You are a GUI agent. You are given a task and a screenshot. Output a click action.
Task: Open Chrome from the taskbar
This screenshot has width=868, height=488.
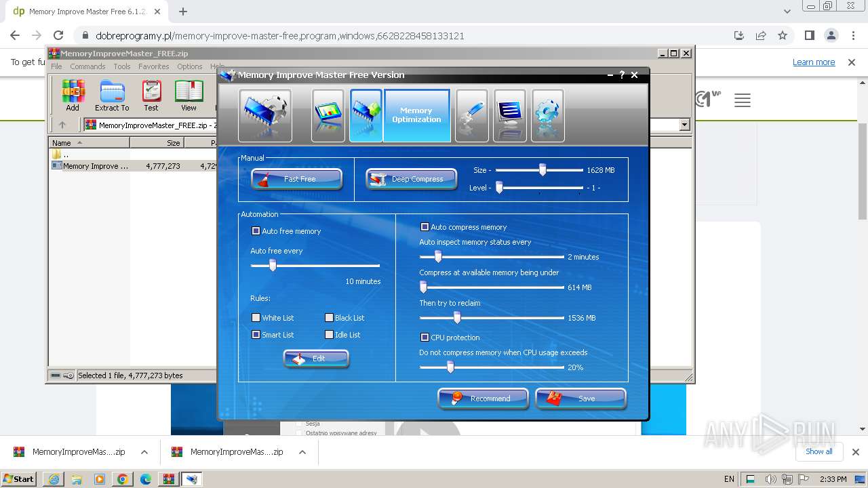[x=123, y=479]
